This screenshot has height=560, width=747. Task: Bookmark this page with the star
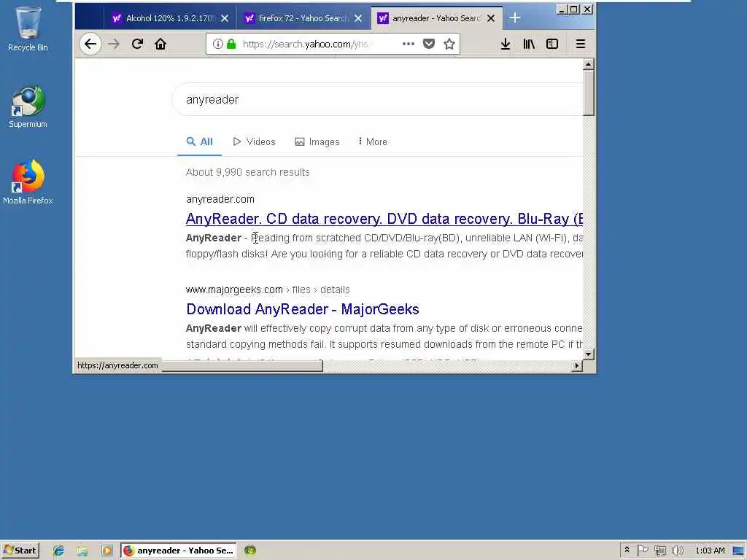449,44
